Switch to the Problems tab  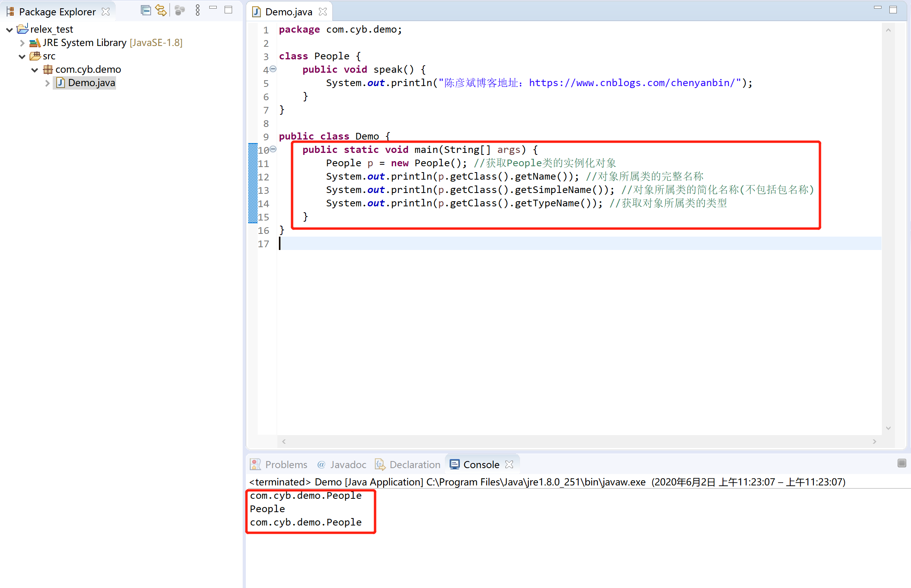286,465
